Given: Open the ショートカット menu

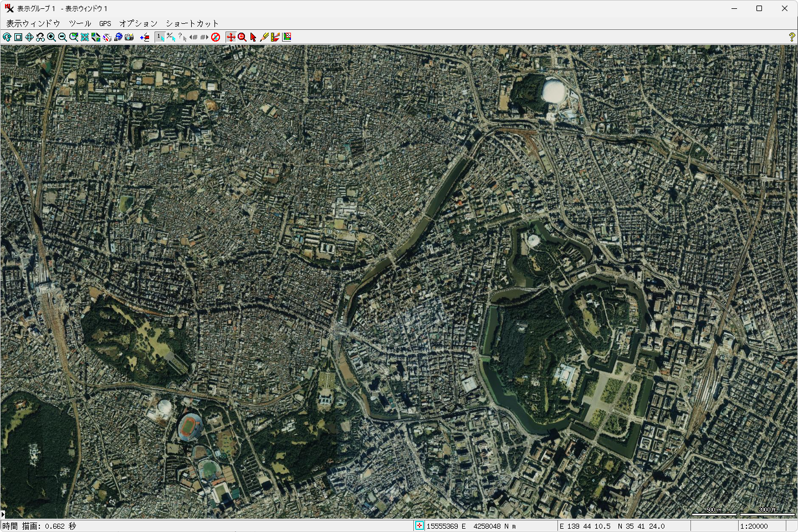Looking at the screenshot, I should tap(192, 23).
